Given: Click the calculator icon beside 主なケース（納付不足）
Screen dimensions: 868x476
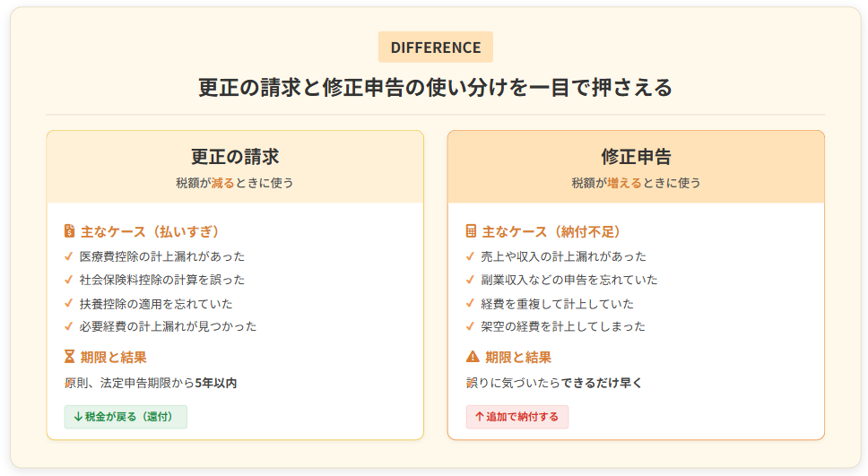Looking at the screenshot, I should pyautogui.click(x=471, y=231).
